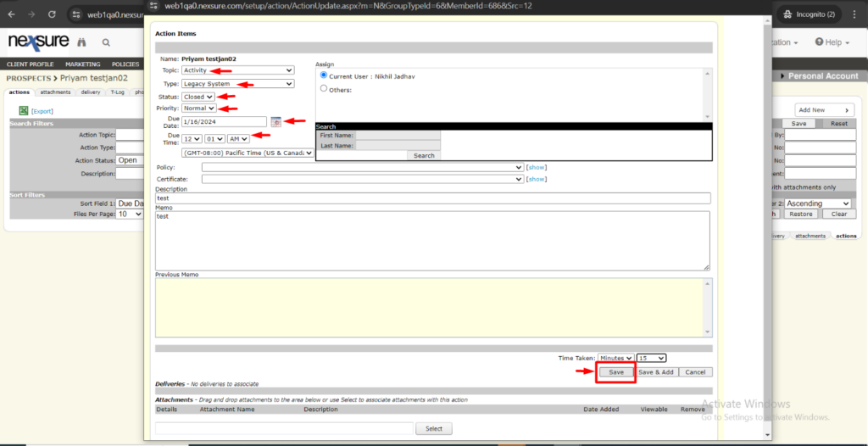Click the Export link
Image resolution: width=868 pixels, height=446 pixels.
[42, 111]
